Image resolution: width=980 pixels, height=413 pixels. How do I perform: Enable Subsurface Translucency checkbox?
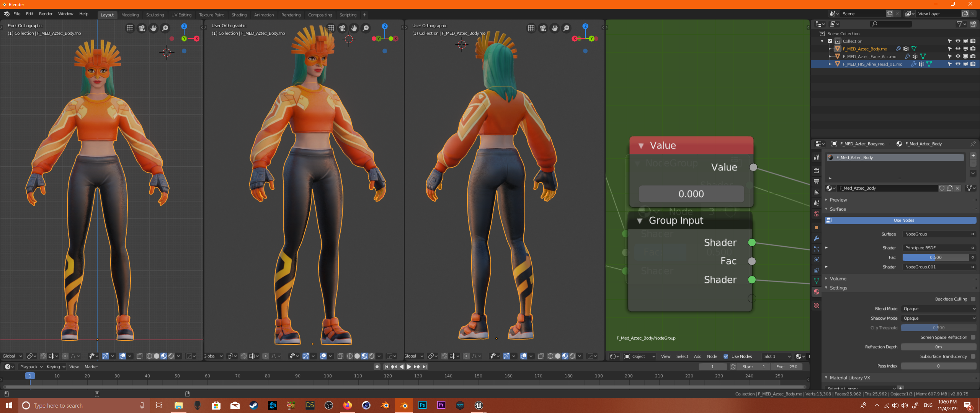pos(973,356)
